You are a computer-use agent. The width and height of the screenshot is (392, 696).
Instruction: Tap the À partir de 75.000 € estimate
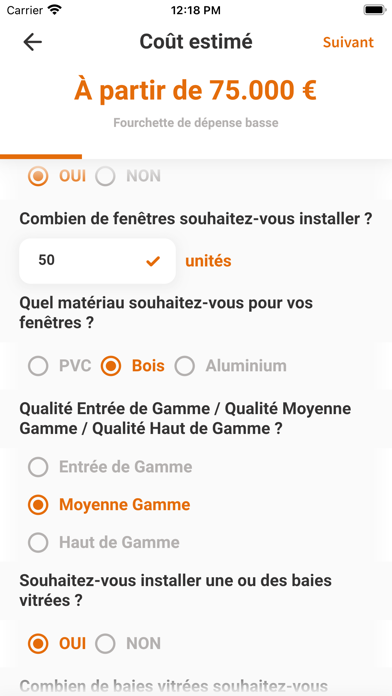[195, 90]
